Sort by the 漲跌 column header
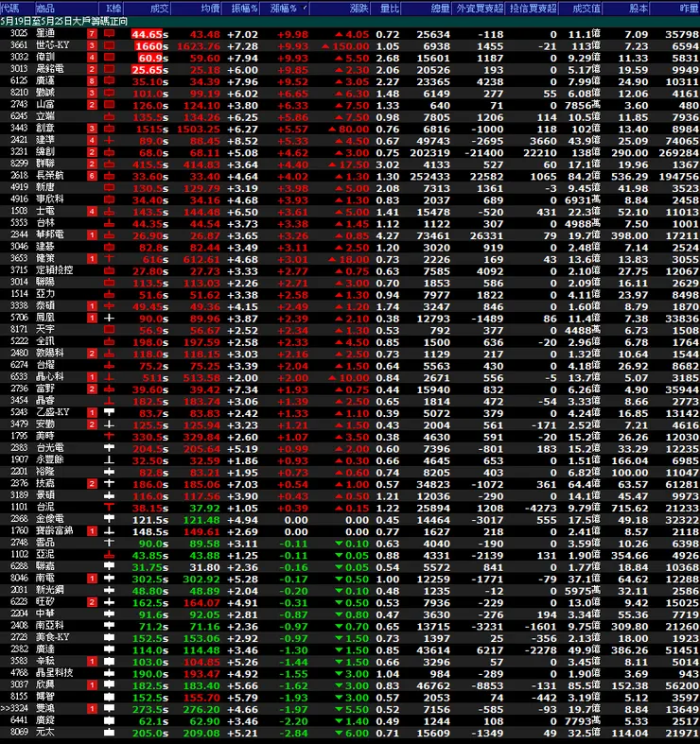The height and width of the screenshot is (744, 700). click(x=339, y=9)
